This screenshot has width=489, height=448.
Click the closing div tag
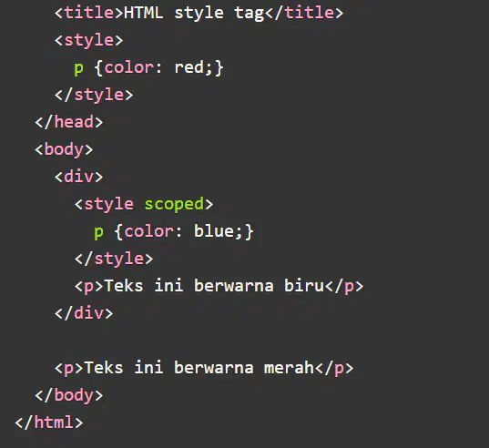(84, 313)
